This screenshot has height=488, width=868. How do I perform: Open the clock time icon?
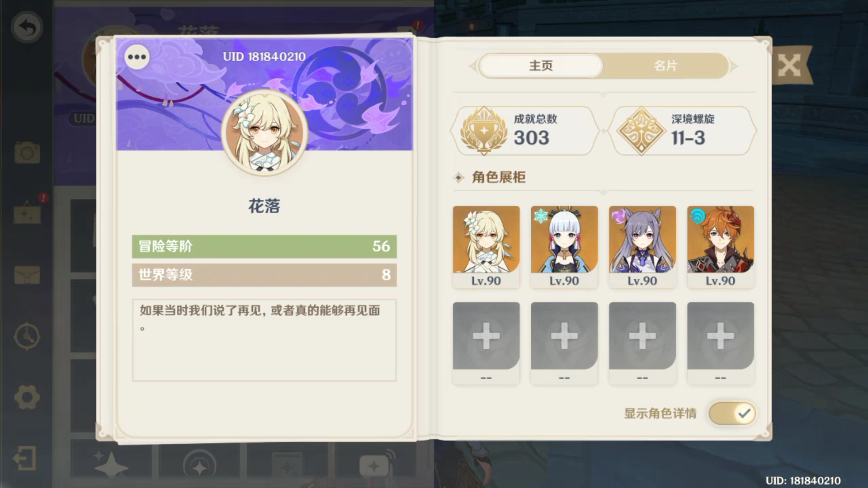27,336
